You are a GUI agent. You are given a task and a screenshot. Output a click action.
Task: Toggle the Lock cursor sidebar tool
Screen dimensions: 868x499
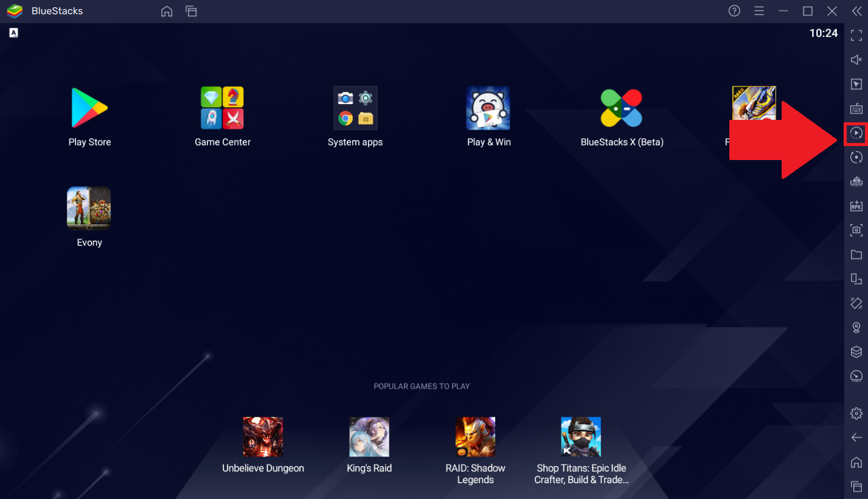856,84
